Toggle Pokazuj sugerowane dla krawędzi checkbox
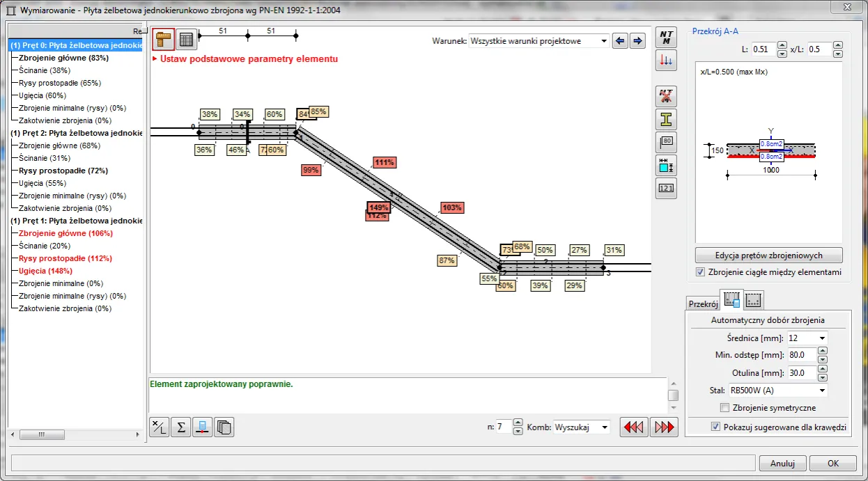 point(715,427)
